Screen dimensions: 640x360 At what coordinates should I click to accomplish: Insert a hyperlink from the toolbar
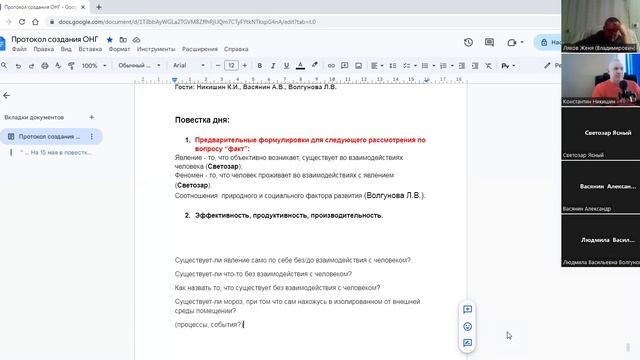pyautogui.click(x=331, y=66)
